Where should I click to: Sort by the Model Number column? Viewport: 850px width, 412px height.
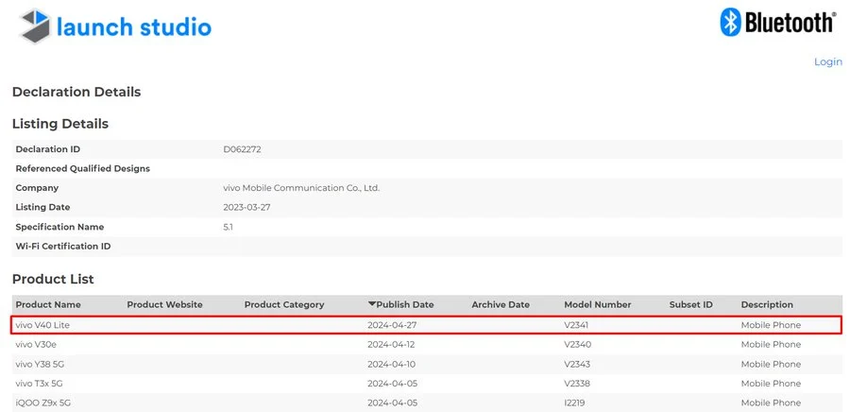[597, 304]
